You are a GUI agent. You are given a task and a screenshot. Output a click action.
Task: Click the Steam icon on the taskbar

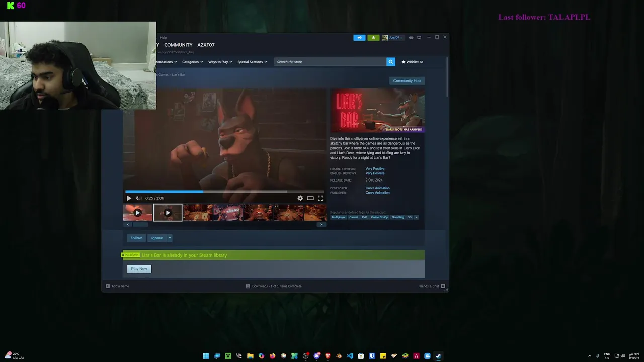pyautogui.click(x=438, y=356)
